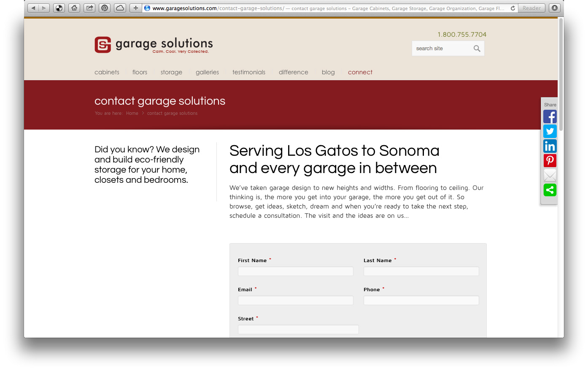Click the search magnifier icon

click(x=477, y=49)
